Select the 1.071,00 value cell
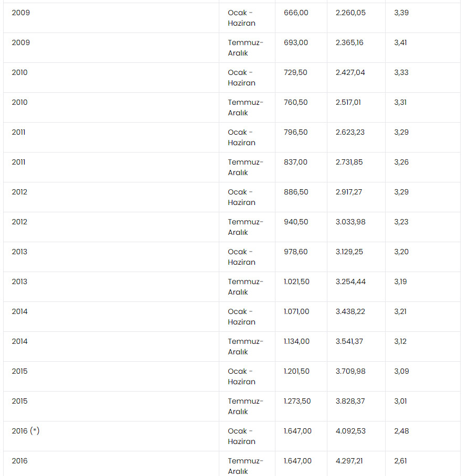This screenshot has width=468, height=476. [x=296, y=311]
